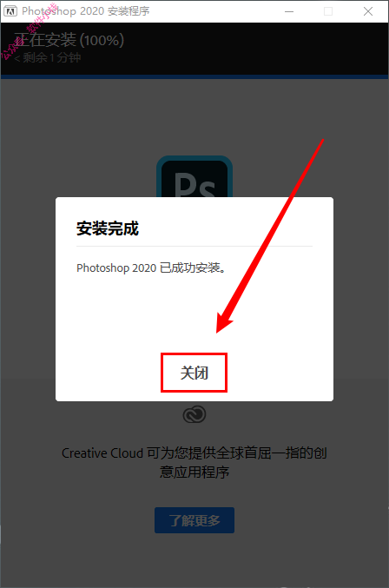Click the dimmed gray background below 了解更多
The image size is (389, 588).
tap(194, 560)
